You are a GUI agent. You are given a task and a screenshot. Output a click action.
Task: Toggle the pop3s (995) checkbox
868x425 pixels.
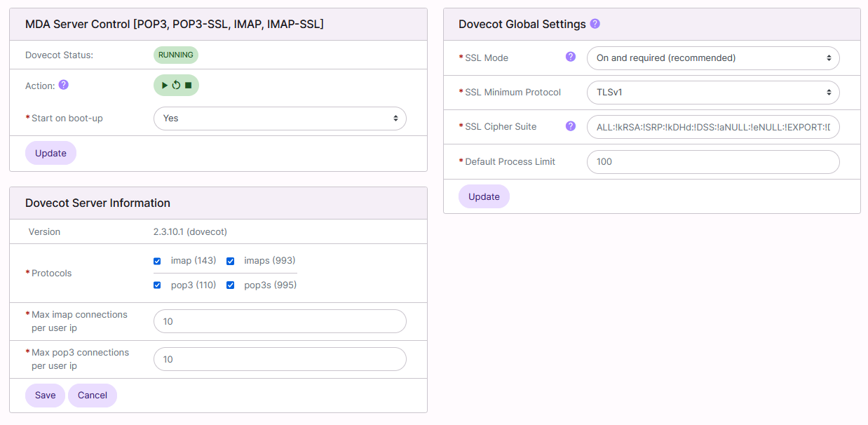(231, 285)
